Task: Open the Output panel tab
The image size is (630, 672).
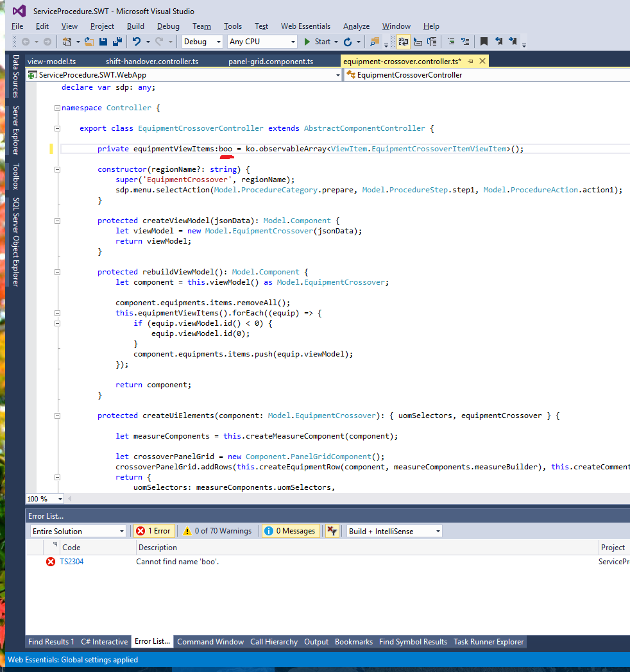Action: pyautogui.click(x=316, y=642)
